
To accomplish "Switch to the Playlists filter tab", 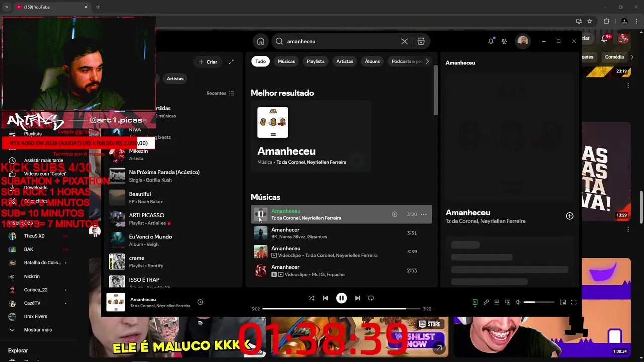I will click(x=315, y=61).
